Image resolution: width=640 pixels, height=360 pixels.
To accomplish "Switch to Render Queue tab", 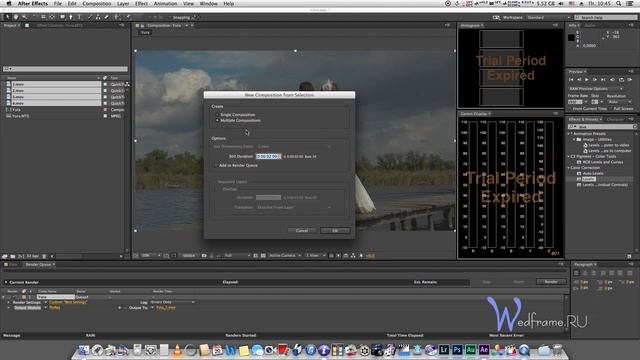I will tap(38, 264).
